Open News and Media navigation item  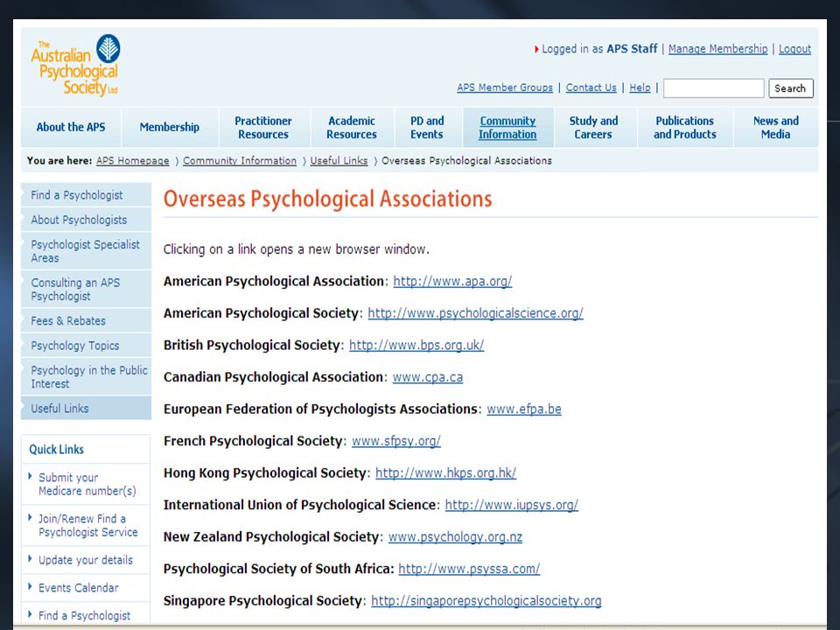coord(776,128)
